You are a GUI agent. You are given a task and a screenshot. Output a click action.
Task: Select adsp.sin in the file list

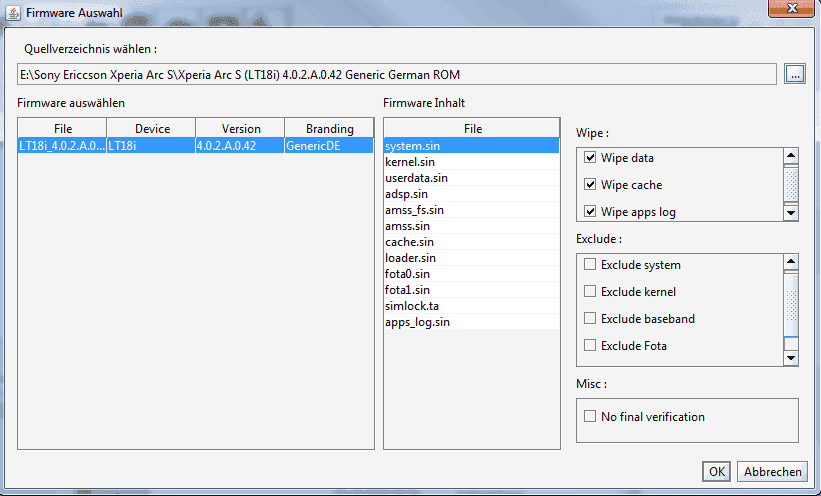pyautogui.click(x=472, y=194)
